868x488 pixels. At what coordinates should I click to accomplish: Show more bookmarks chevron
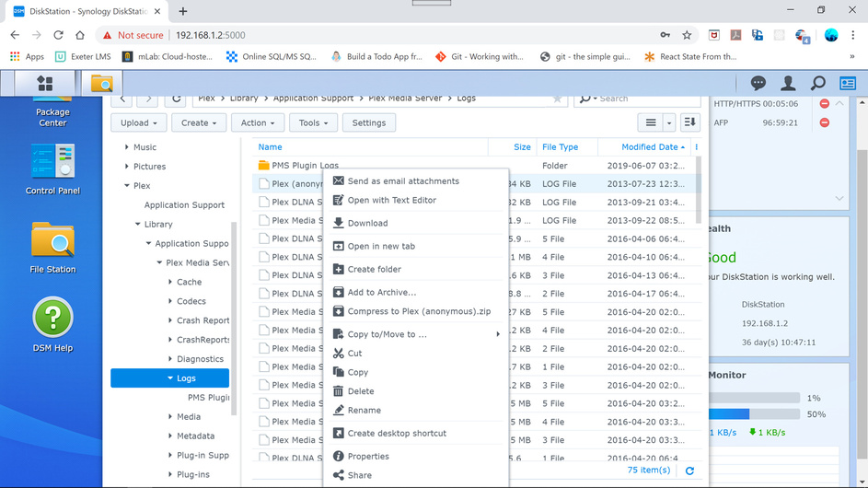tap(852, 56)
